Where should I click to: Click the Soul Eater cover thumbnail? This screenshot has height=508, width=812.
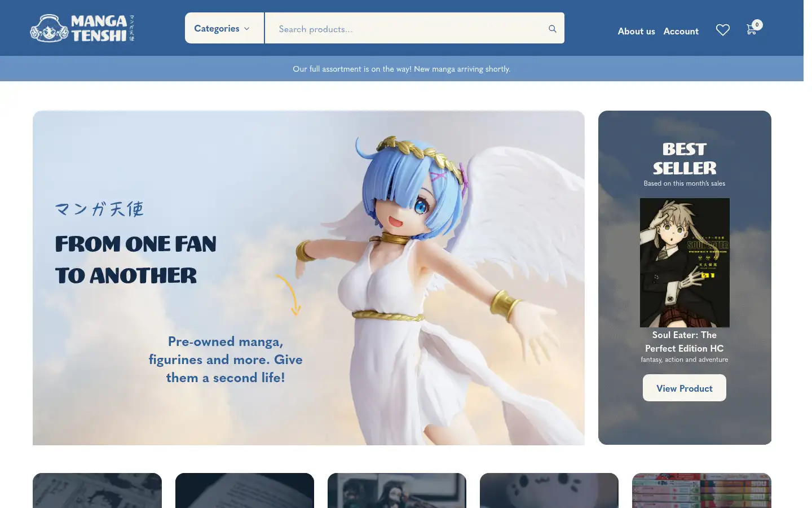pyautogui.click(x=685, y=262)
